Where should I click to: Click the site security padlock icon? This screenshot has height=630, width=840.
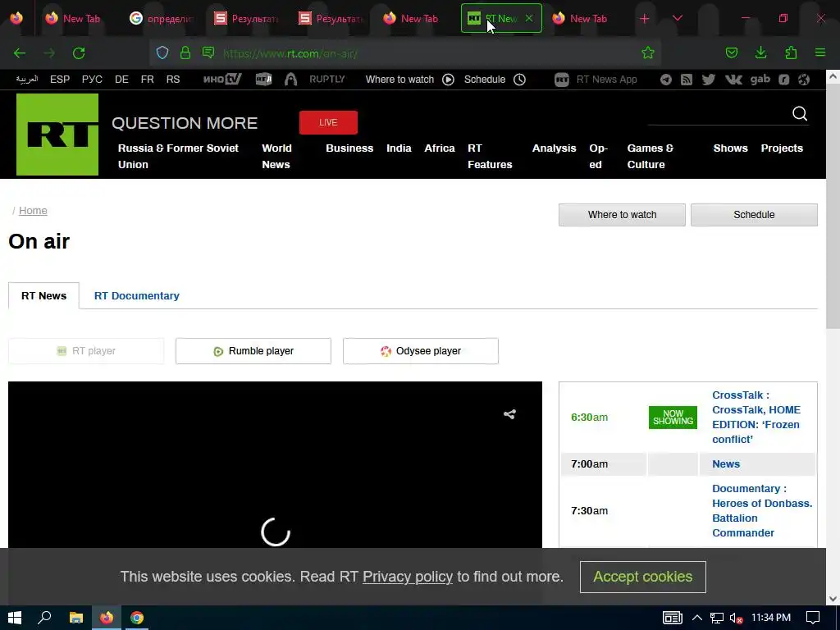point(185,52)
